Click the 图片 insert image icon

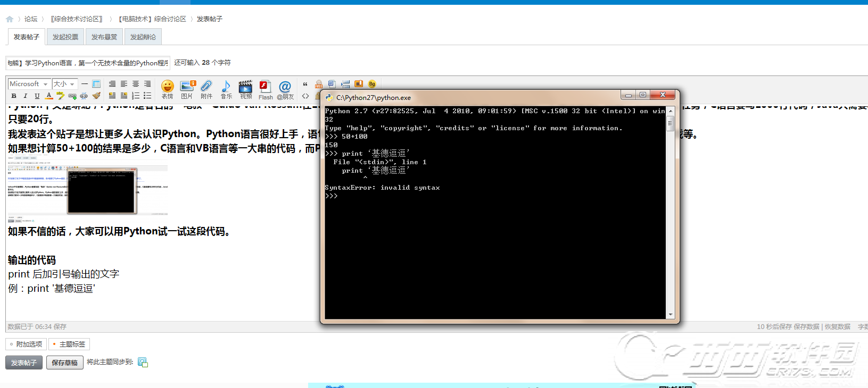[187, 89]
